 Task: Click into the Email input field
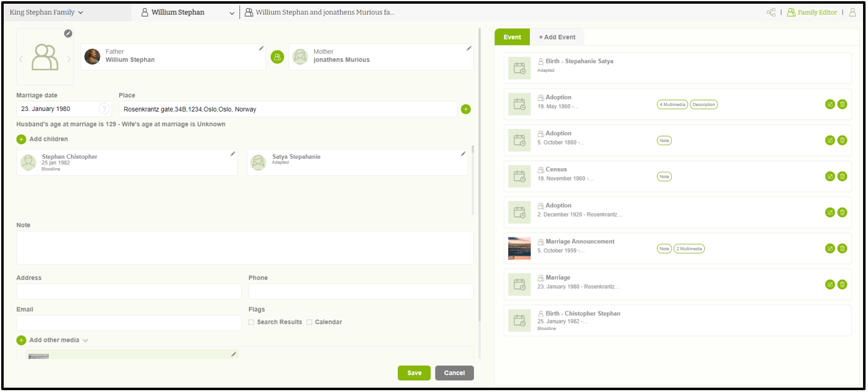pyautogui.click(x=128, y=323)
